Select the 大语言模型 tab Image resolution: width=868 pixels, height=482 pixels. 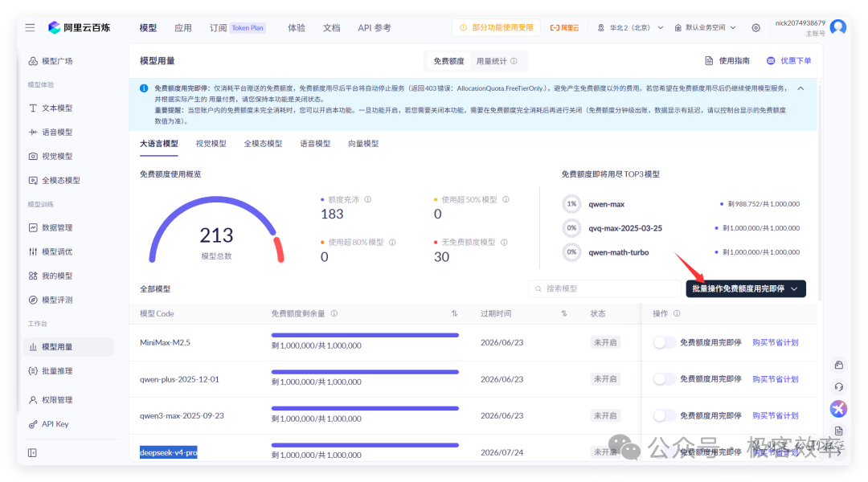tap(159, 144)
